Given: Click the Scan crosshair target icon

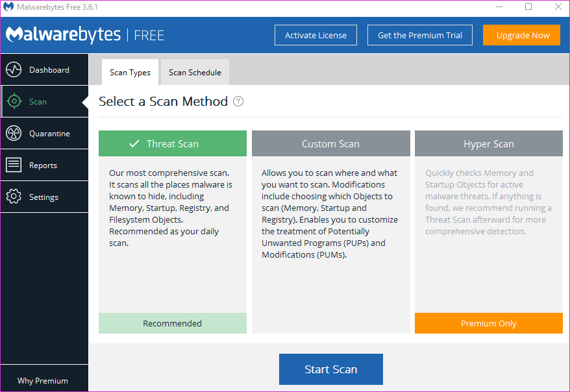Looking at the screenshot, I should coord(14,102).
